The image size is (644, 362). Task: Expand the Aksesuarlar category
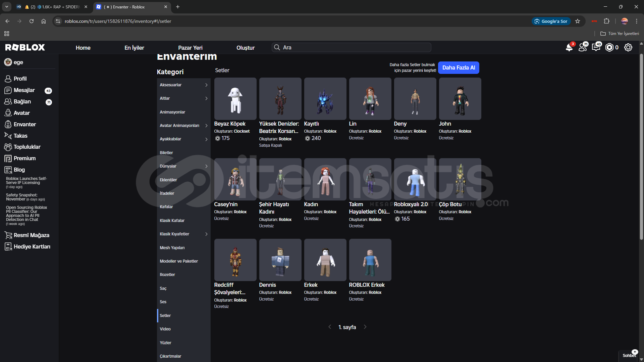click(x=183, y=85)
